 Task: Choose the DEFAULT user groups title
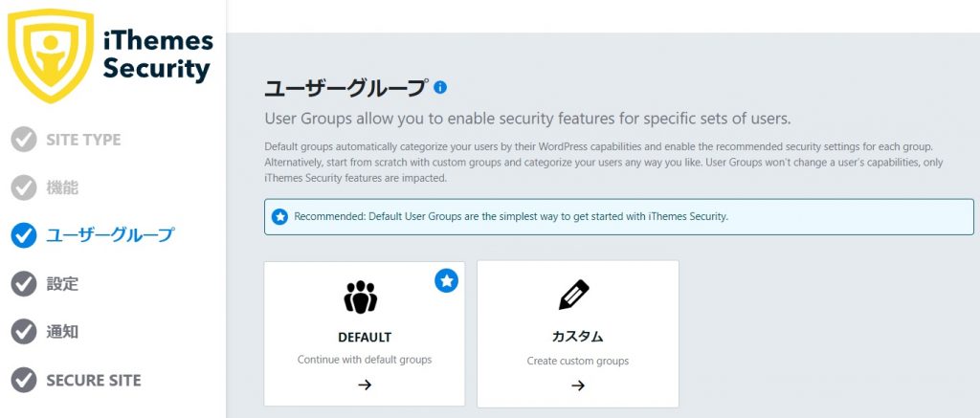(365, 337)
